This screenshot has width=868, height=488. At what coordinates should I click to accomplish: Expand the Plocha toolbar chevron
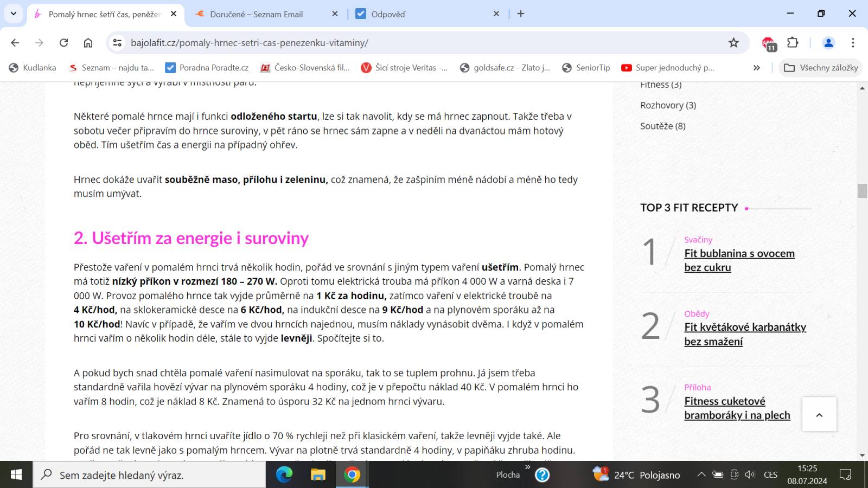[528, 467]
